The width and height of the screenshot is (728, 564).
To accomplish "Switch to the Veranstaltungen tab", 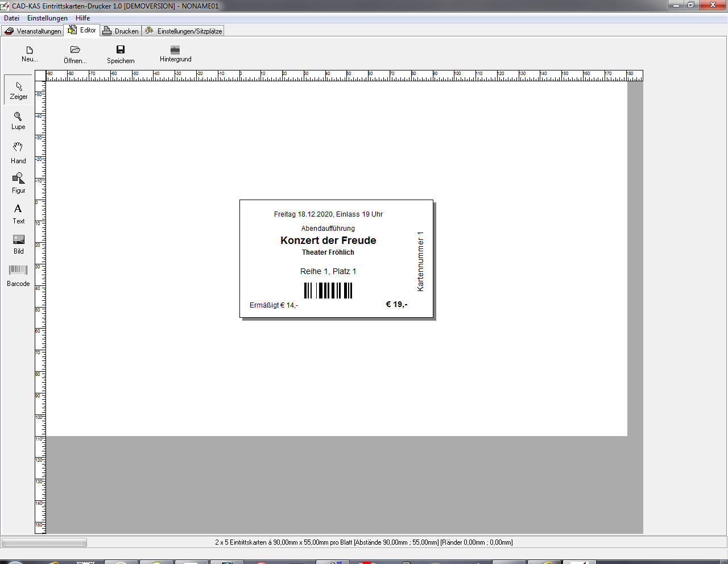I will (x=33, y=31).
